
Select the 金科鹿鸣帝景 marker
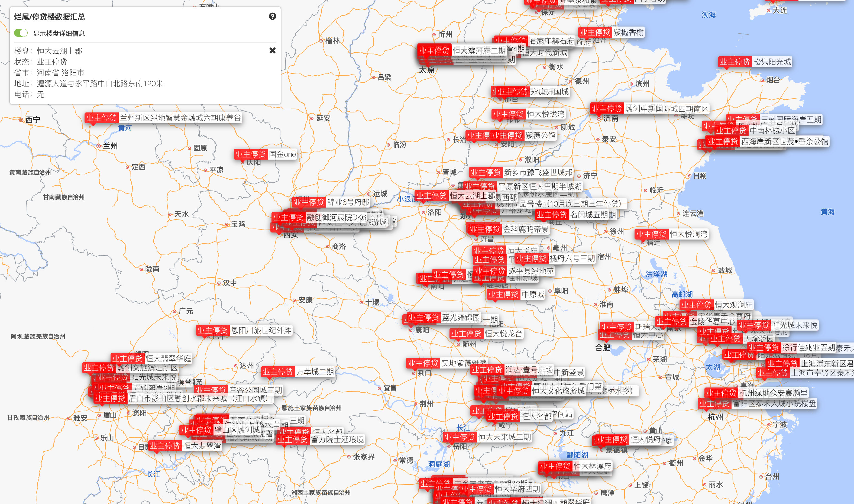pos(509,229)
